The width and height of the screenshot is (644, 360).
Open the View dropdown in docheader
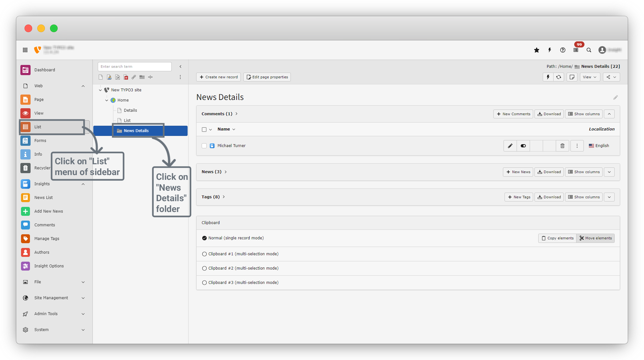click(x=590, y=77)
